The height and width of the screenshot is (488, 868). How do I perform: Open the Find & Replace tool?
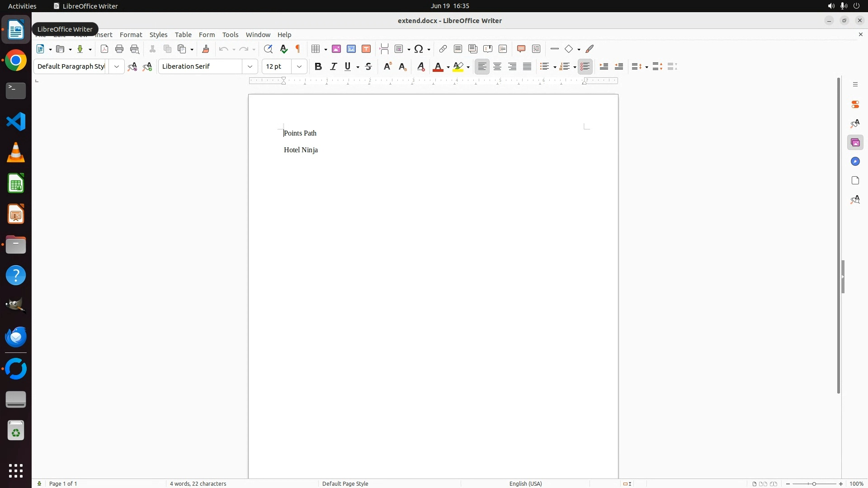coord(268,49)
